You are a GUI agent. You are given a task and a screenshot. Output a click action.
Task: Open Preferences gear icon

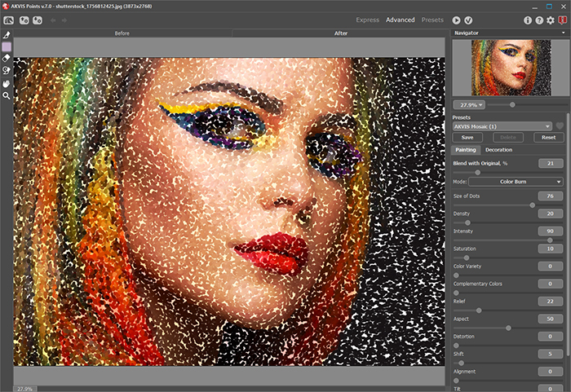tap(551, 20)
